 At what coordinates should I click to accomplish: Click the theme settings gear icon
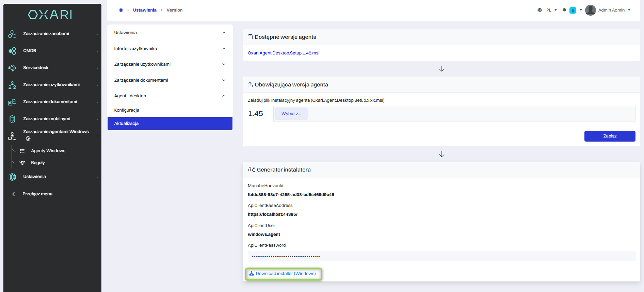[540, 10]
